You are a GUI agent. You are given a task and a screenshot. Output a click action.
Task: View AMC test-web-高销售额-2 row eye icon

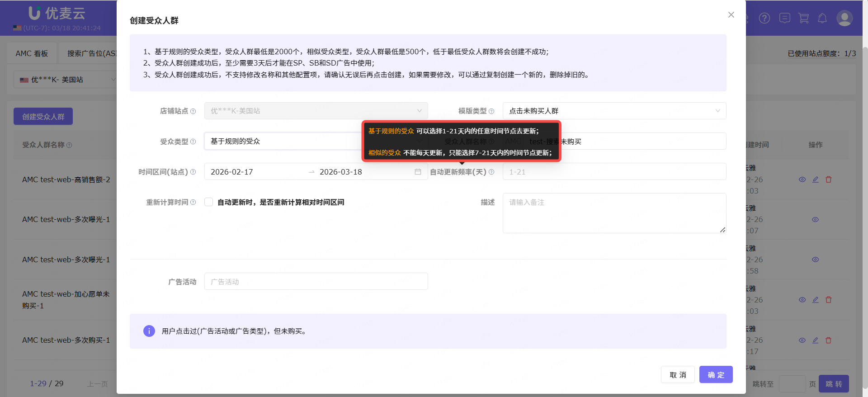pyautogui.click(x=802, y=180)
